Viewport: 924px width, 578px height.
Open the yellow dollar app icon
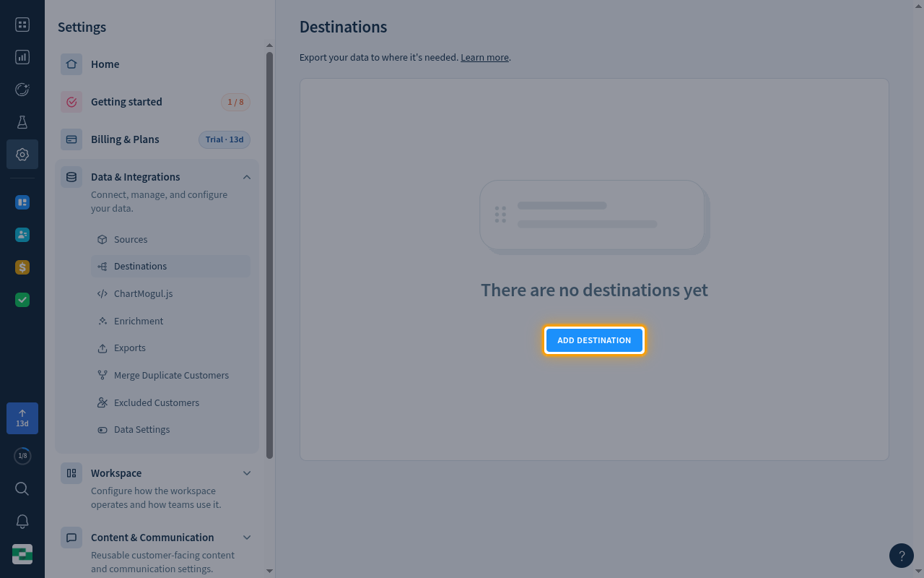click(22, 267)
